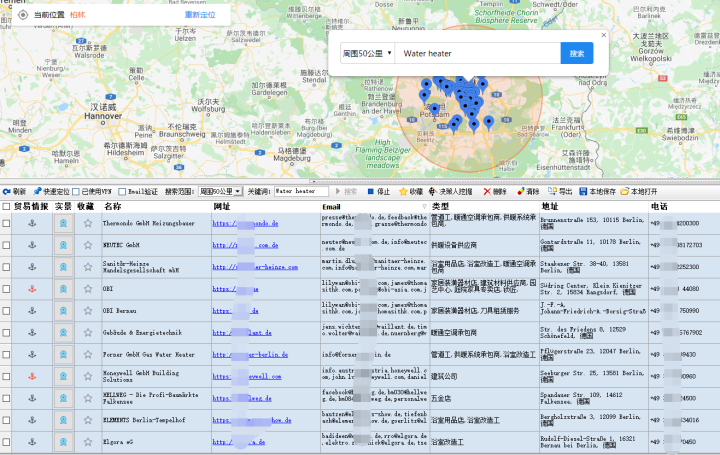Click the 重新定位 relocate link
Viewport: 720px width, 455px height.
point(200,15)
